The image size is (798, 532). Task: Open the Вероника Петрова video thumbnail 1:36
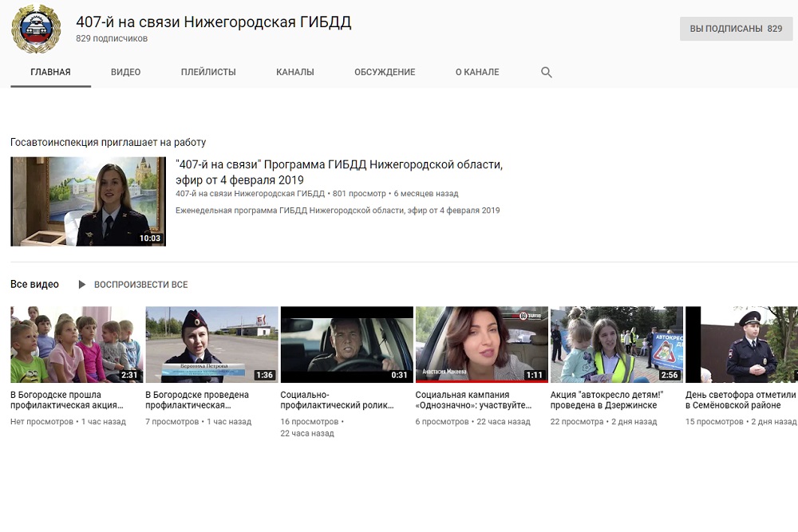point(211,345)
